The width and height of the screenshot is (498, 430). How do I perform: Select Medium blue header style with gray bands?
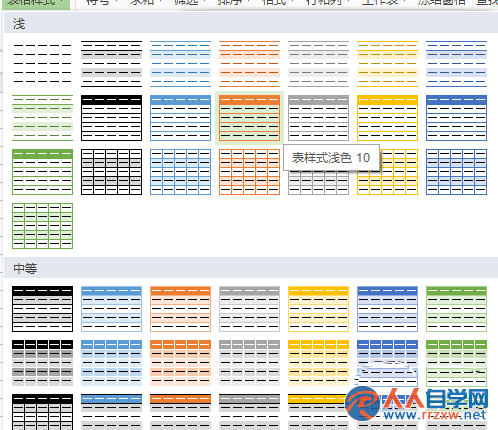111,412
